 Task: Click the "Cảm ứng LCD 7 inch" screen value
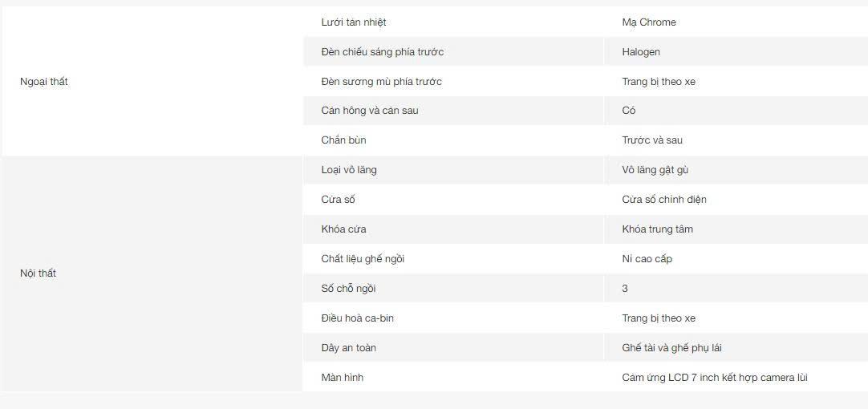[x=715, y=378]
